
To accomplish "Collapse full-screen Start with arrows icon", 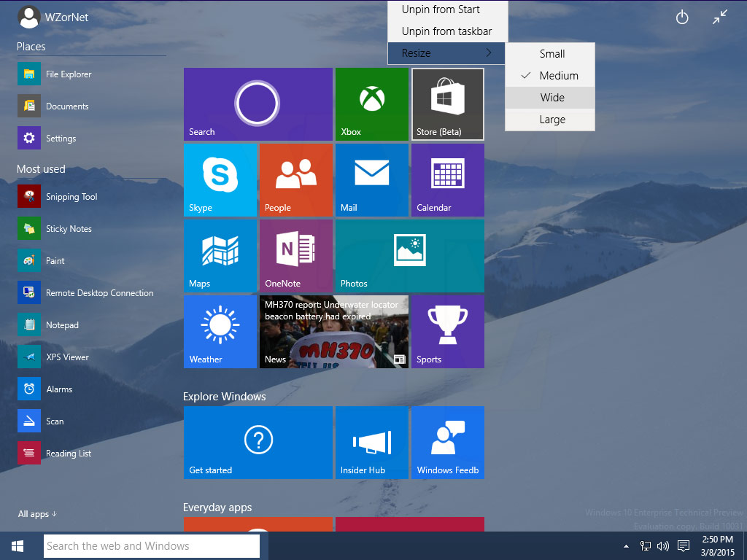I will 720,17.
